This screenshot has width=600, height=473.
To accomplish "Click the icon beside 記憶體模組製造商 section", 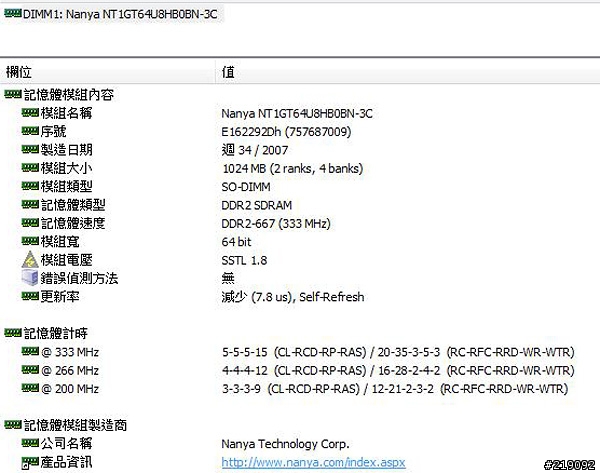I will (13, 425).
